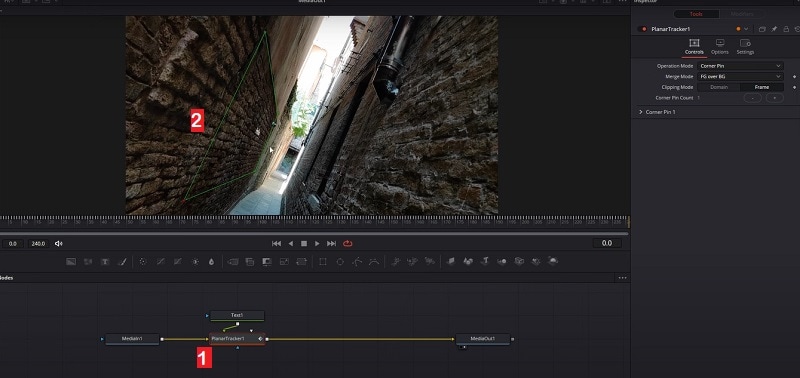Add a Blur node (droplet icon)
Screen dimensions: 800x378
pos(211,261)
